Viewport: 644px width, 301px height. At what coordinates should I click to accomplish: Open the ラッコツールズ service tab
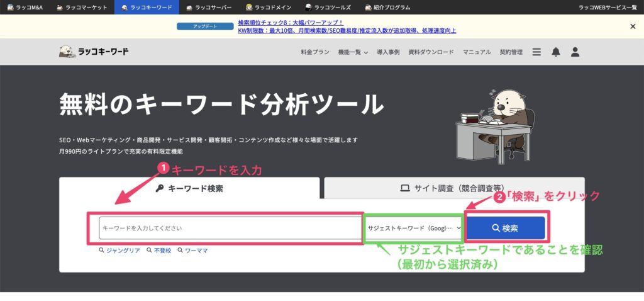click(x=328, y=7)
